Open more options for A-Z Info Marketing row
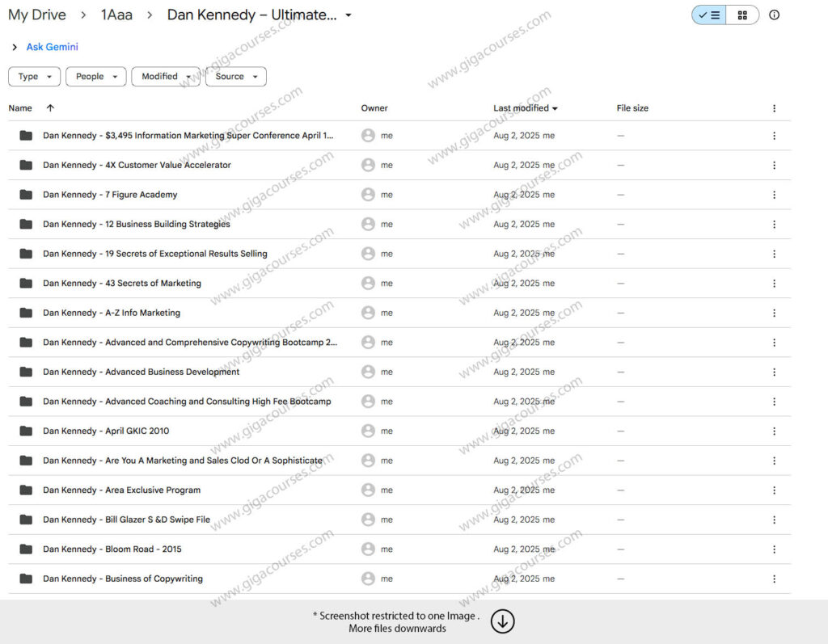This screenshot has height=644, width=828. 774,313
